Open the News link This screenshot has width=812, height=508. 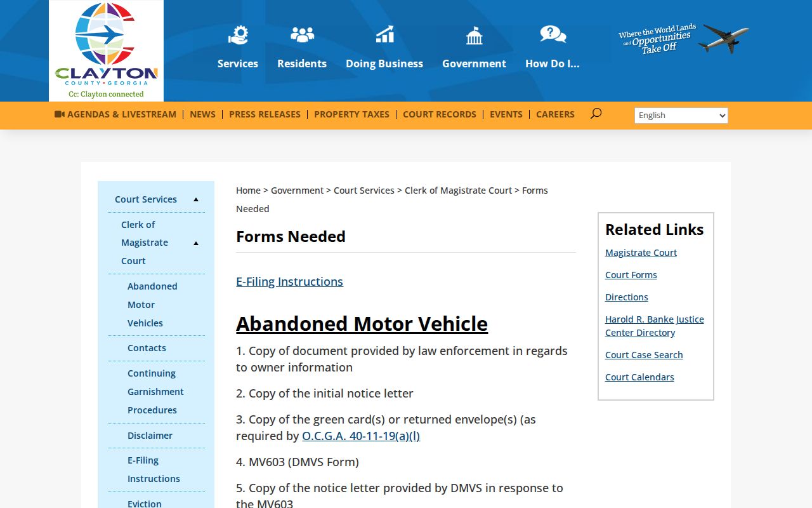(x=202, y=114)
